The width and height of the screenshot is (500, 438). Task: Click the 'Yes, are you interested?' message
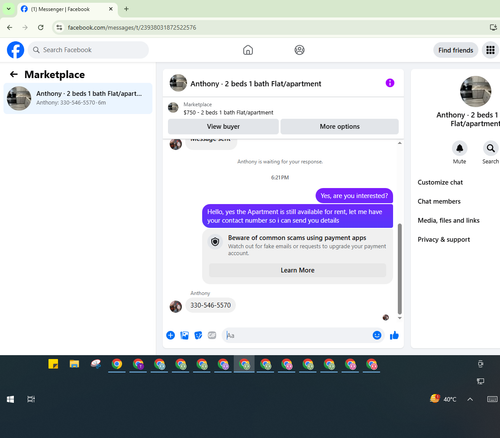(354, 196)
